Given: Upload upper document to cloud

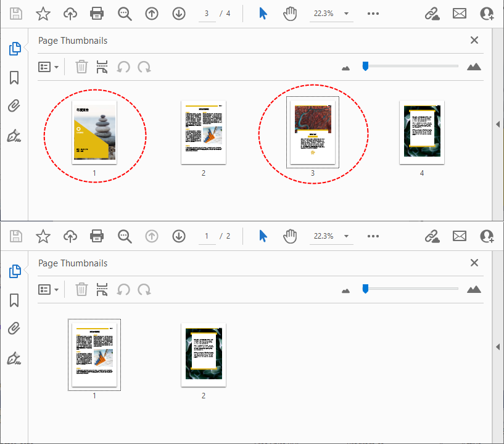Looking at the screenshot, I should 70,14.
